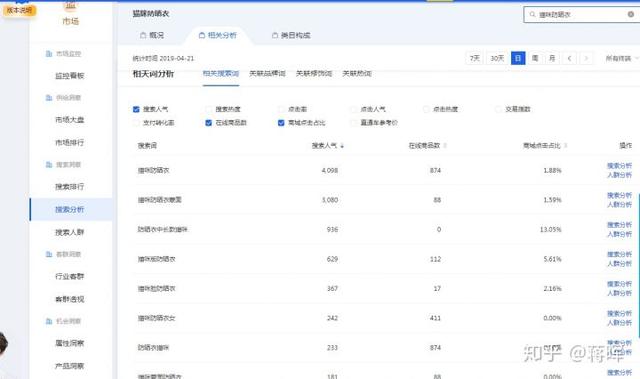Click 人群分析 link in the 936 row
The image size is (640, 379).
point(619,234)
